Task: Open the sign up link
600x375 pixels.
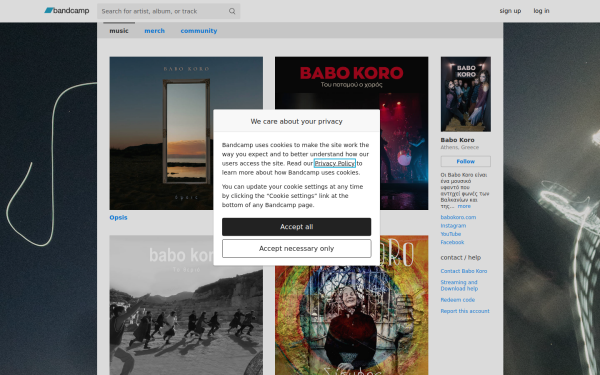Action: click(x=510, y=11)
